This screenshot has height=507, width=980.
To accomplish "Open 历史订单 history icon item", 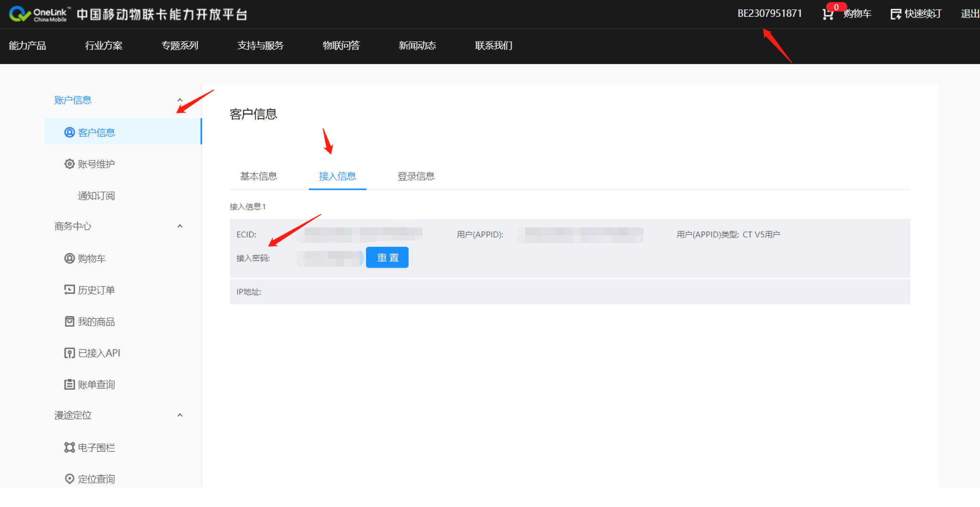I will [x=69, y=290].
